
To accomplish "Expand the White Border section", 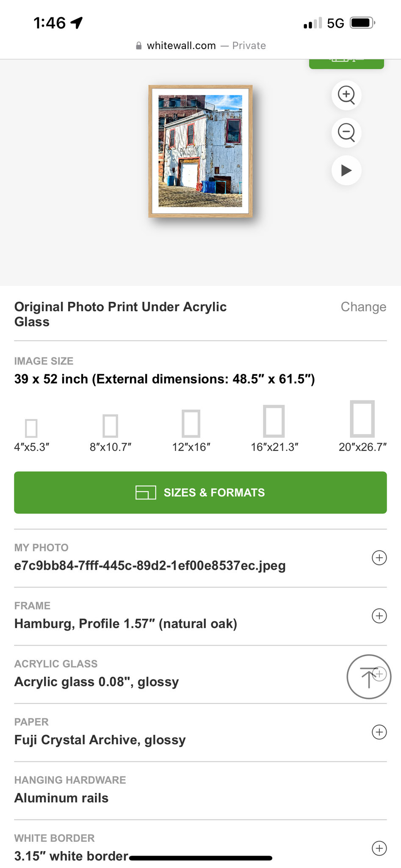I will (379, 848).
